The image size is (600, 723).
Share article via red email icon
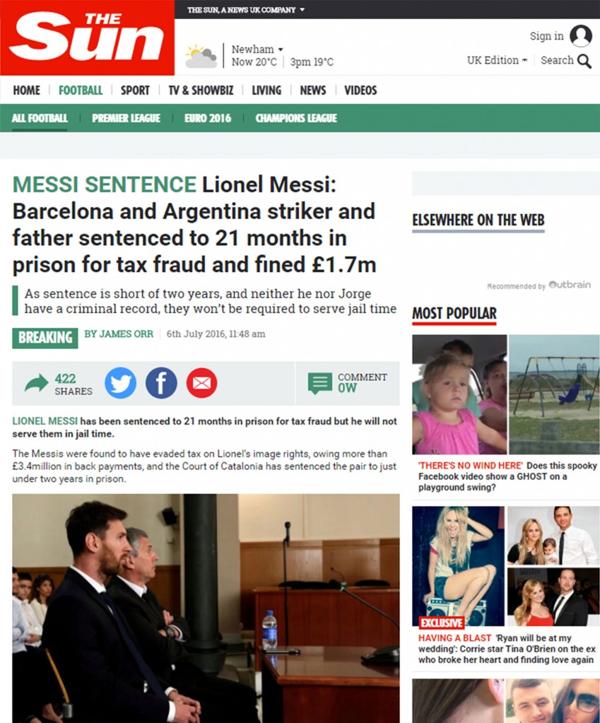[202, 383]
